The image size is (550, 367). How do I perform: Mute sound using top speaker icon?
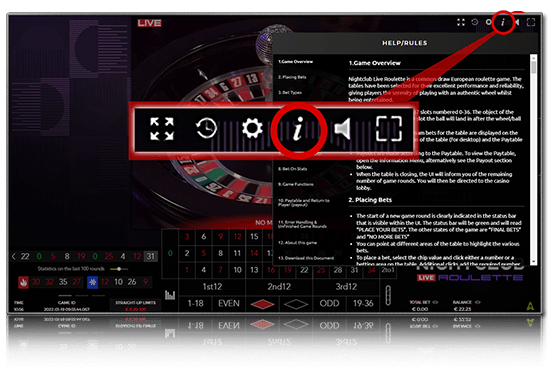pos(517,22)
